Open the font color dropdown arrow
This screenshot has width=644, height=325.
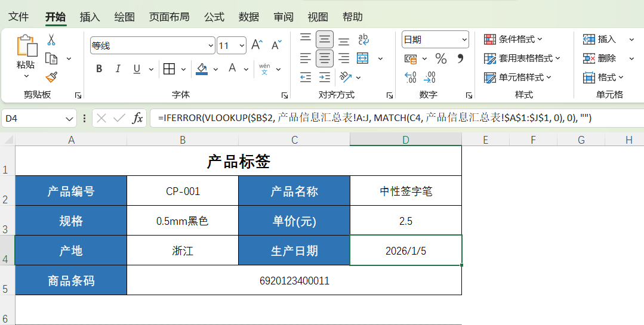246,69
